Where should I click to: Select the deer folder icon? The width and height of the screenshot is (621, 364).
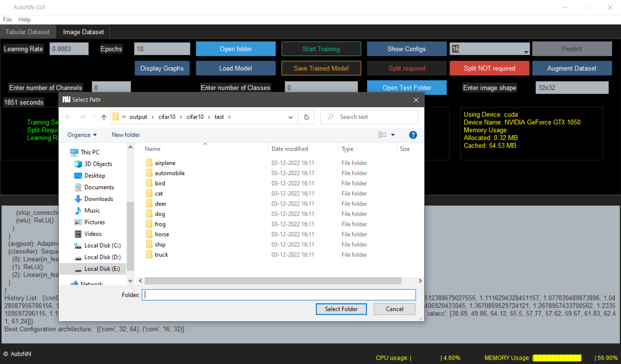pyautogui.click(x=149, y=204)
